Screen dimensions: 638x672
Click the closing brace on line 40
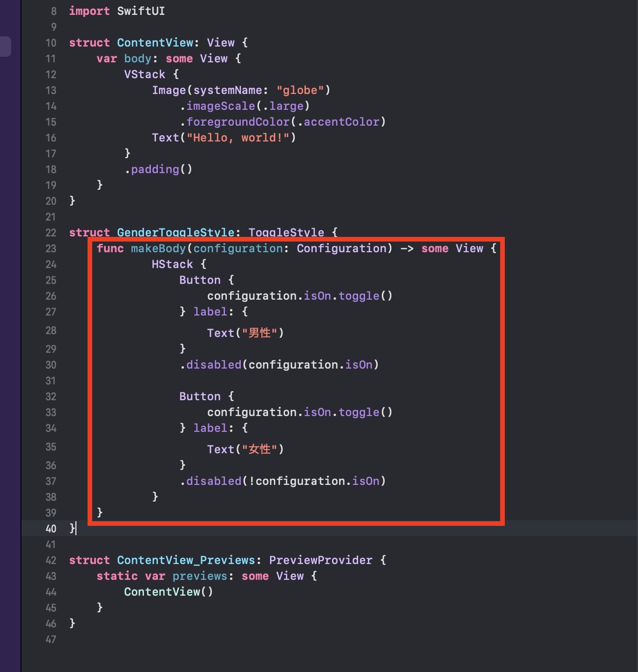(72, 529)
